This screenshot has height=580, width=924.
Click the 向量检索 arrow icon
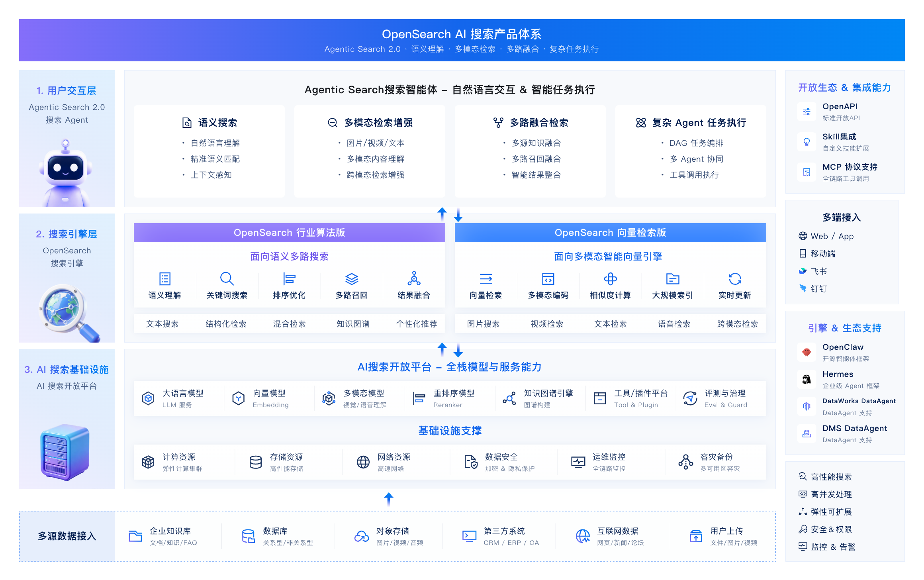[x=486, y=279]
